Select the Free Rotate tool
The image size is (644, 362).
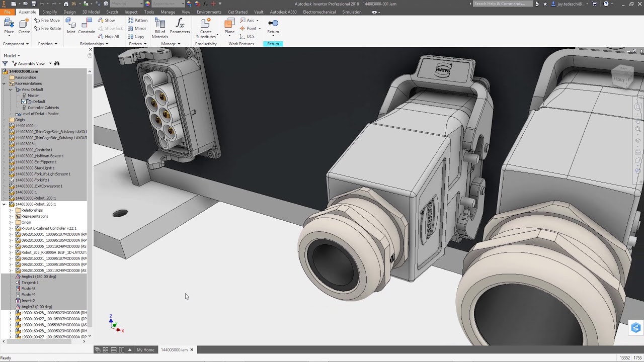(x=47, y=29)
